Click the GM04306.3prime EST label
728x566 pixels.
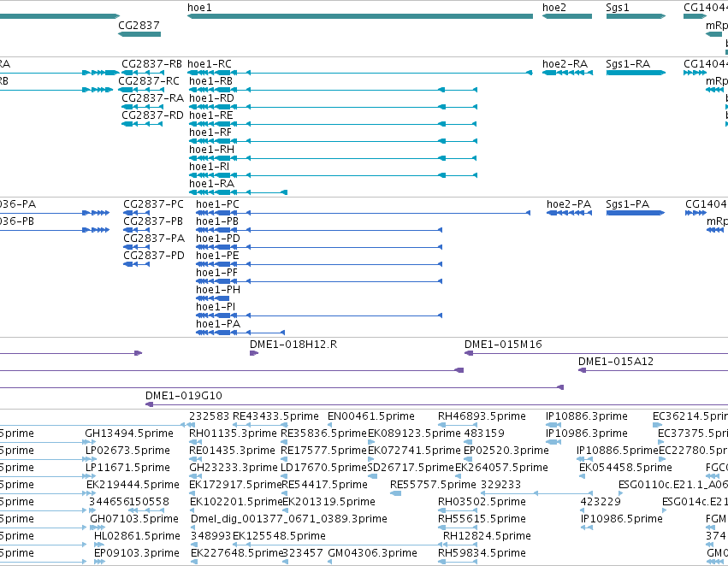point(372,553)
